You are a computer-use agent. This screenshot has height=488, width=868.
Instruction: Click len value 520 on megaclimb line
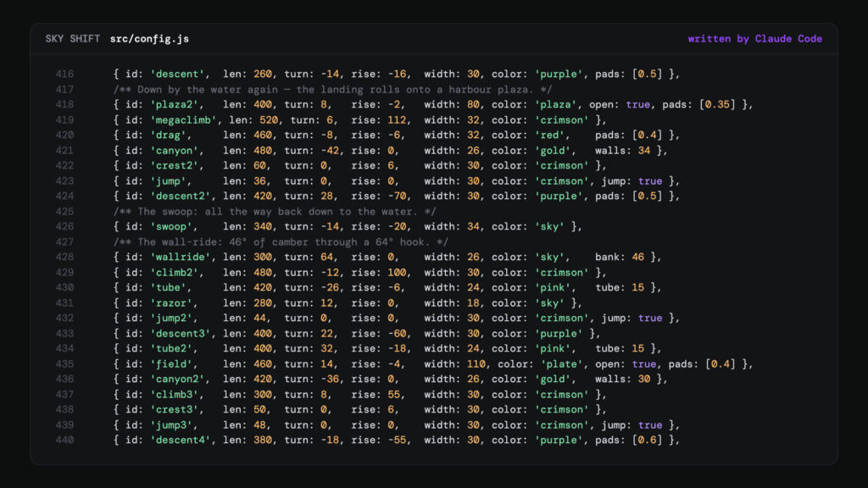coord(269,120)
